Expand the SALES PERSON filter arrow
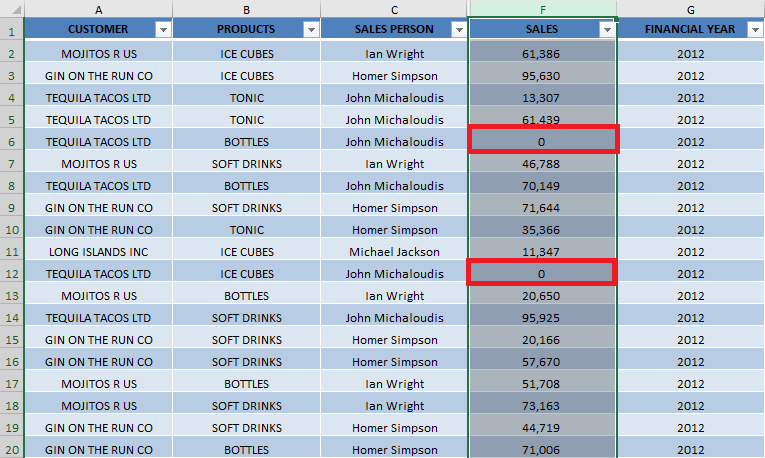 point(459,30)
